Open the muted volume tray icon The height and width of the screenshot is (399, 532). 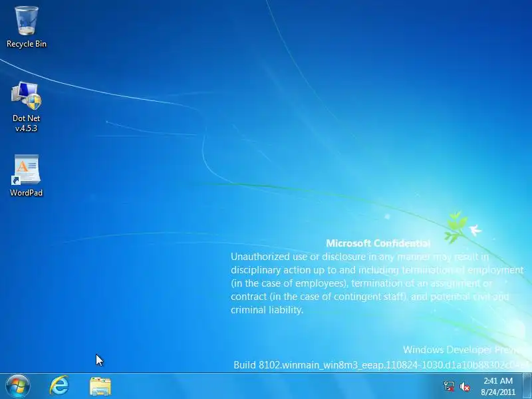pos(465,386)
